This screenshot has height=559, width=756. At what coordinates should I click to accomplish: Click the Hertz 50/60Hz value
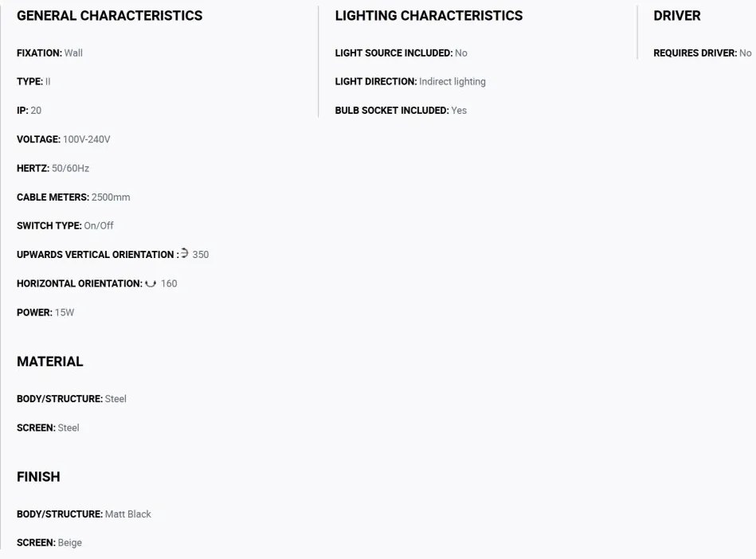click(x=70, y=168)
